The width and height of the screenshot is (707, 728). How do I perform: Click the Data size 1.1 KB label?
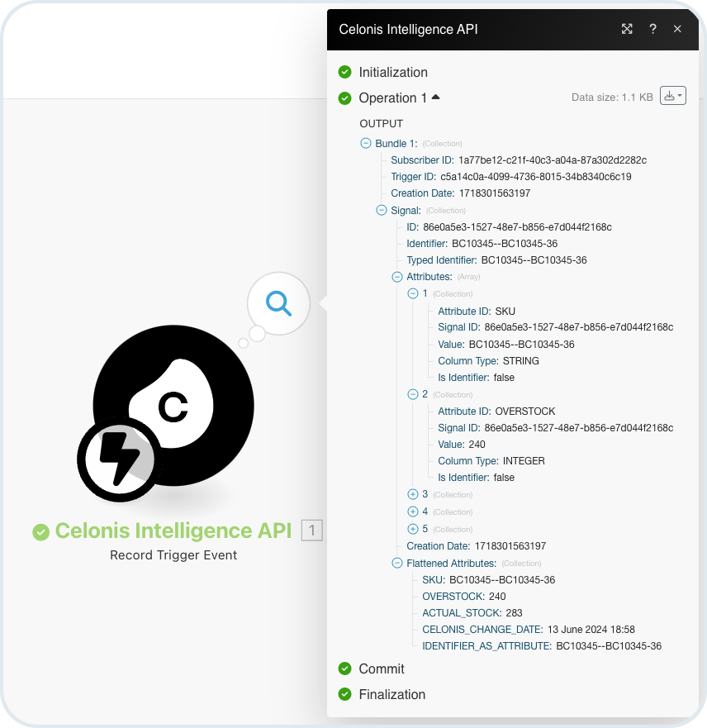pos(612,97)
